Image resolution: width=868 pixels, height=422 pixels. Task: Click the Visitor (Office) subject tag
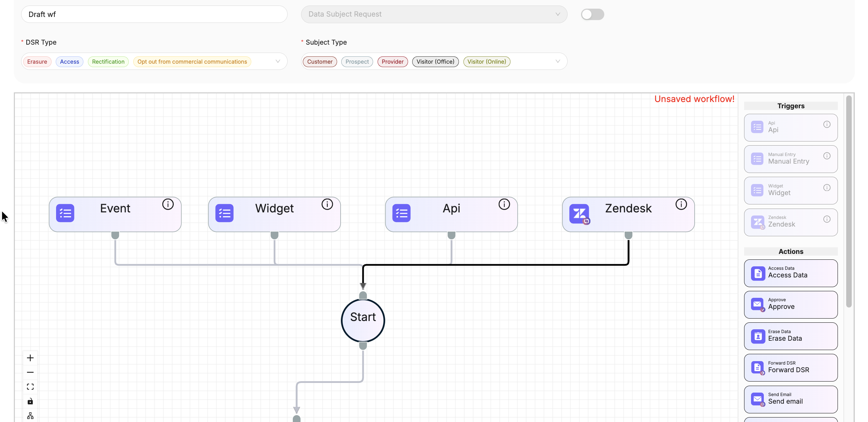point(435,62)
